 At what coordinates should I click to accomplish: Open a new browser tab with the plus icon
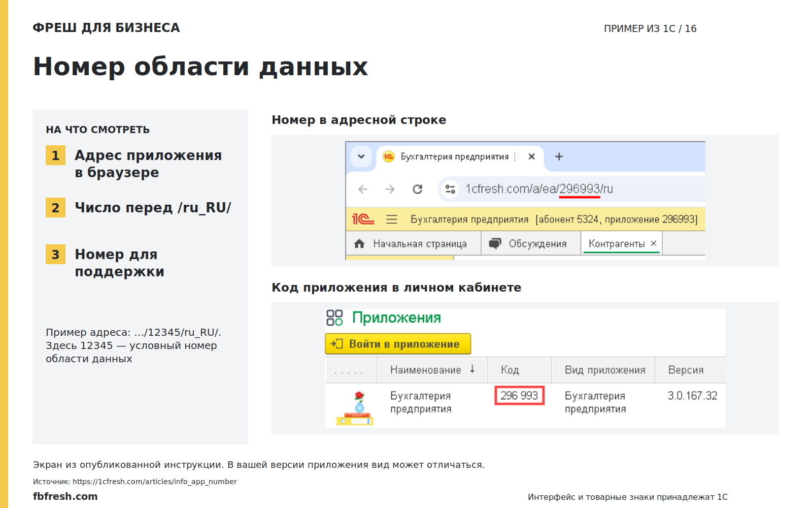pyautogui.click(x=559, y=156)
